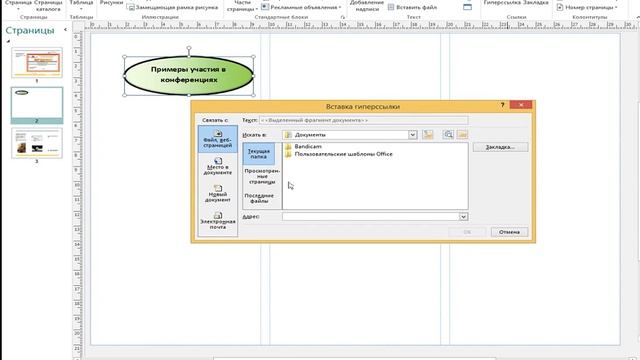640x360 pixels.
Task: Choose 'Место в документе' option
Action: pyautogui.click(x=218, y=166)
